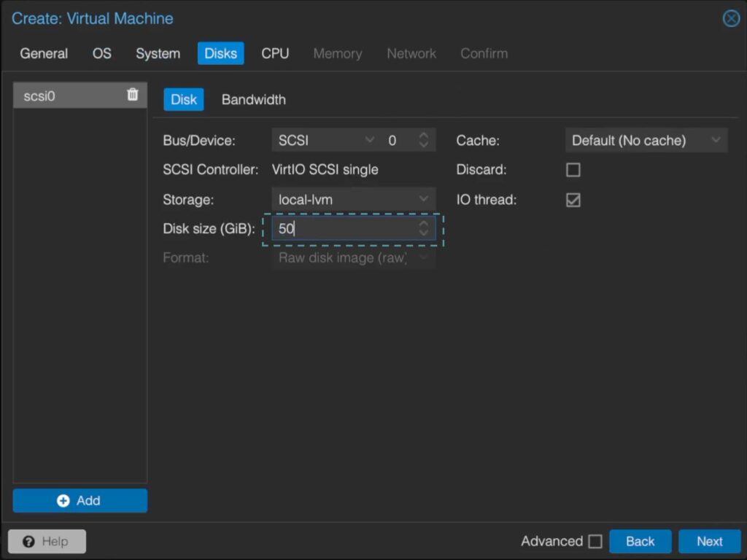Screen dimensions: 747x560
Task: Open the Storage local-lvm dropdown
Action: pos(423,199)
